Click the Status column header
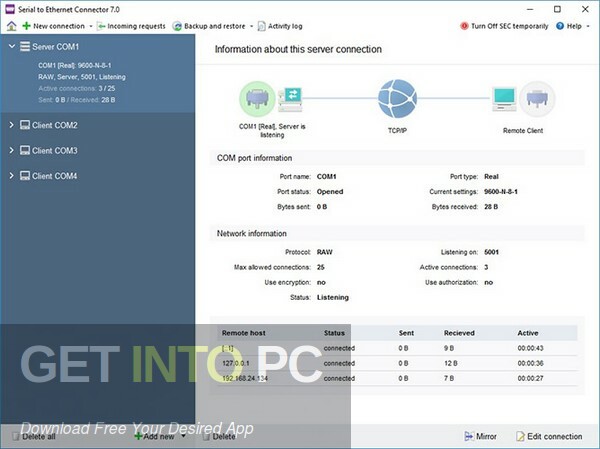Screen dimensions: 600x449 [x=334, y=333]
